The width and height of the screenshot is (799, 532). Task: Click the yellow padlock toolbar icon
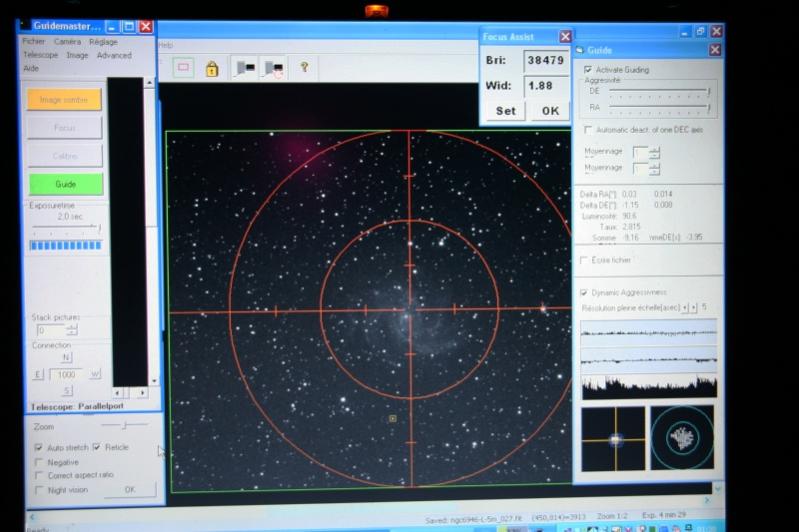point(212,68)
